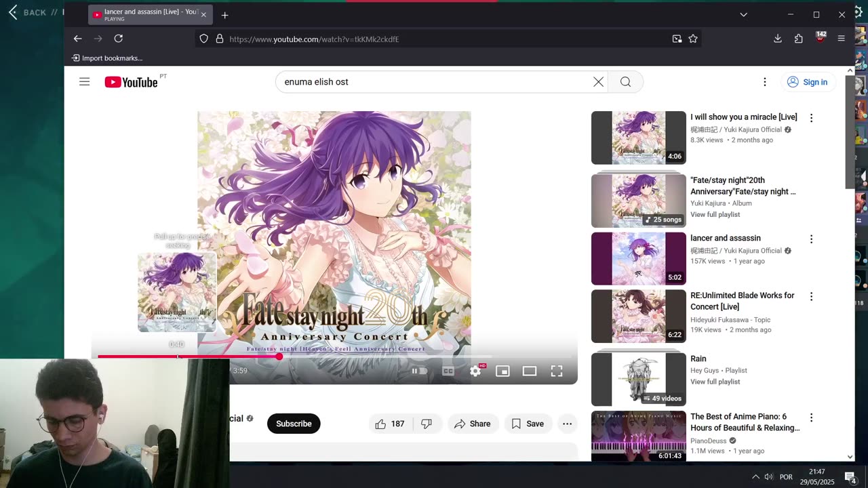Share this video
Viewport: 868px width, 488px height.
point(473,424)
